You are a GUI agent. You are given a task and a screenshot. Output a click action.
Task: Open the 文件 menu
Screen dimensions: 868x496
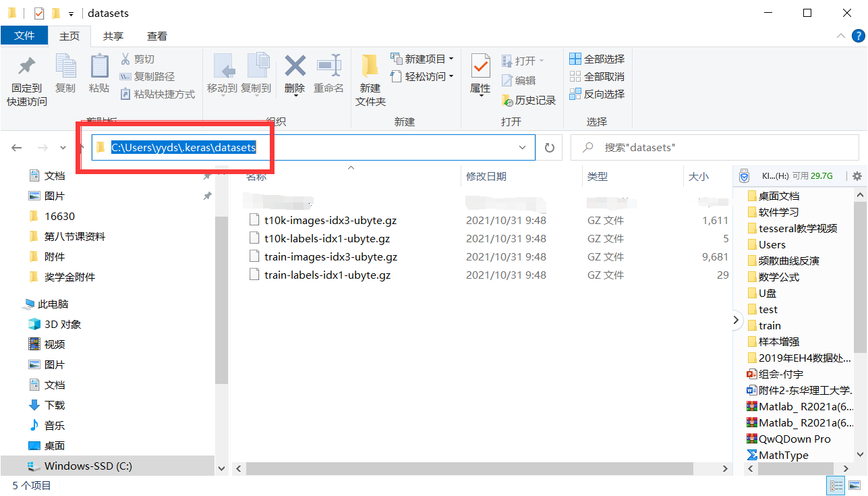tap(24, 35)
